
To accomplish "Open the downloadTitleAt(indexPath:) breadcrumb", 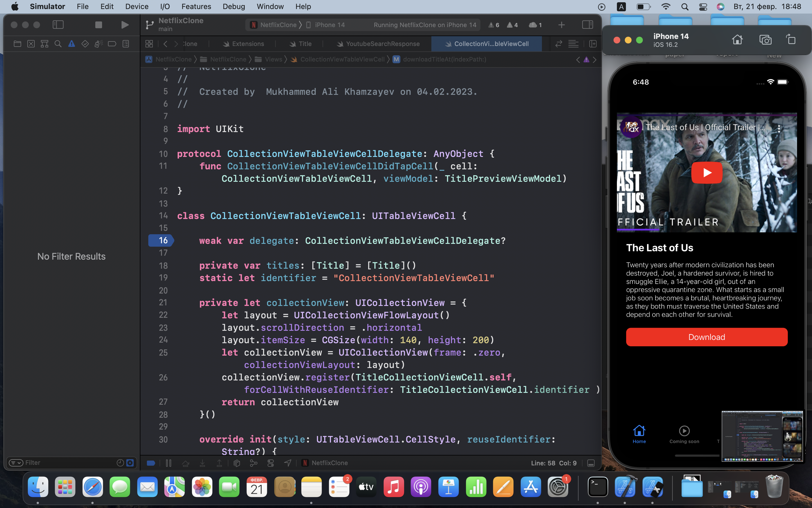I will 440,60.
